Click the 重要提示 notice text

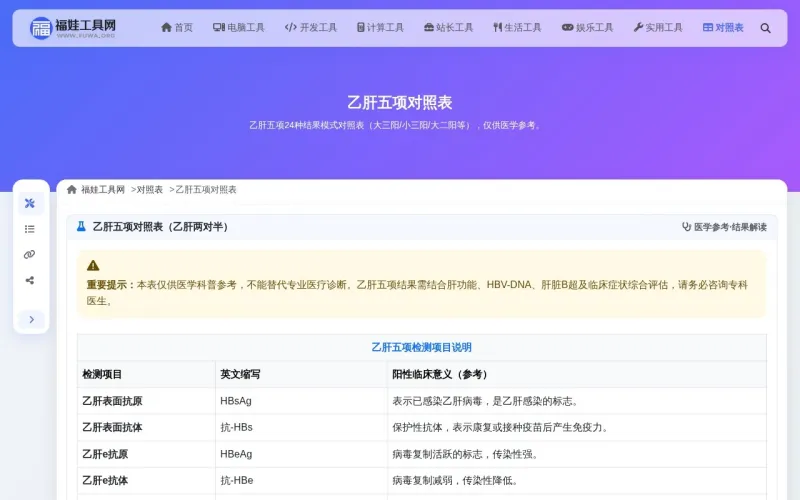417,292
